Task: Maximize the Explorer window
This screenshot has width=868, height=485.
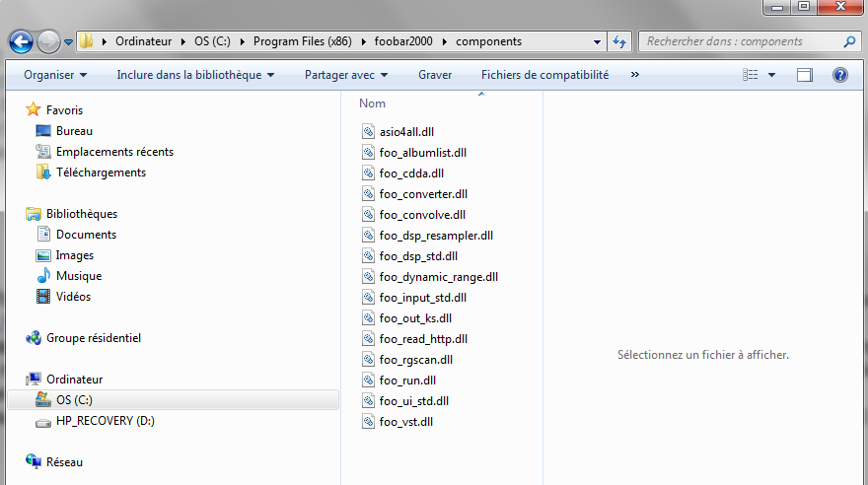Action: [804, 7]
